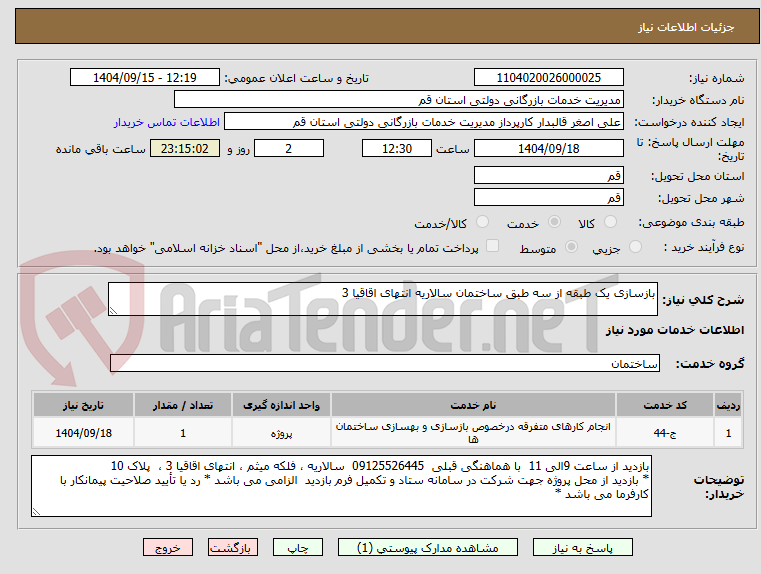This screenshot has height=574, width=761.
Task: Click the announcement date field 1404/09/15 - 12:19
Action: pos(145,78)
